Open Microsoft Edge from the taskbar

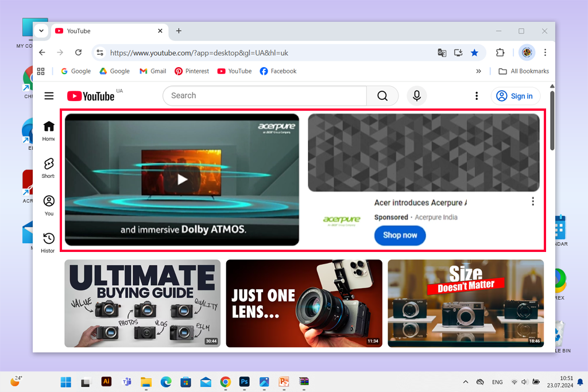tap(166, 382)
